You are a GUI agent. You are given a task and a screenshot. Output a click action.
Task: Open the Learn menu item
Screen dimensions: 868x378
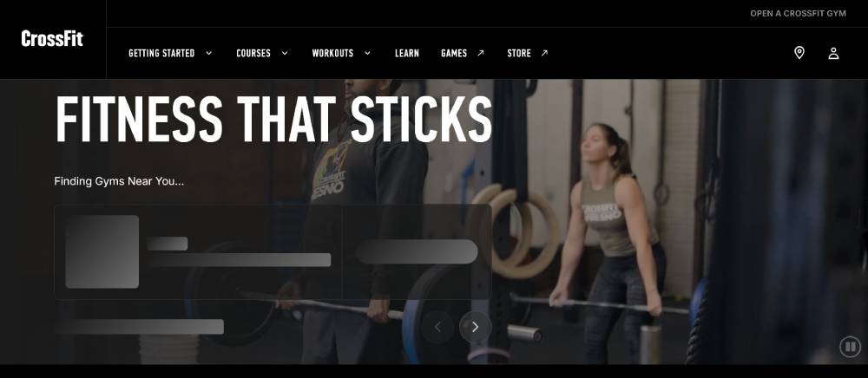pyautogui.click(x=407, y=53)
